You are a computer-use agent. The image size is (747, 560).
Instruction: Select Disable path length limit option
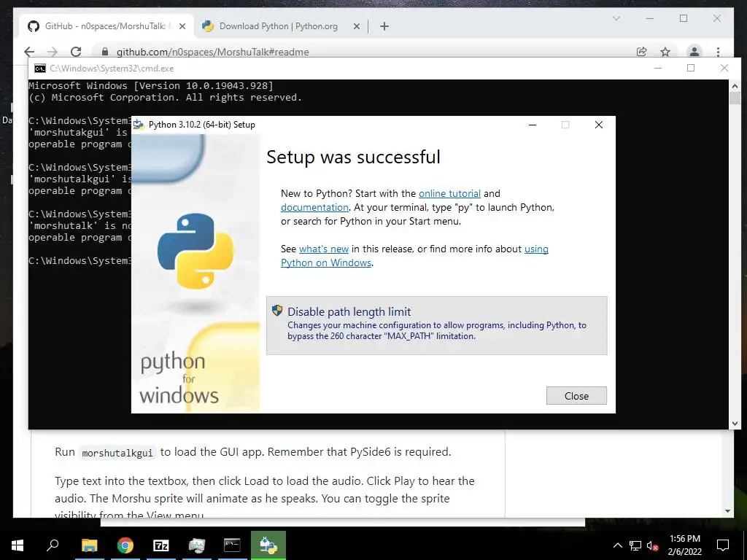coord(436,326)
